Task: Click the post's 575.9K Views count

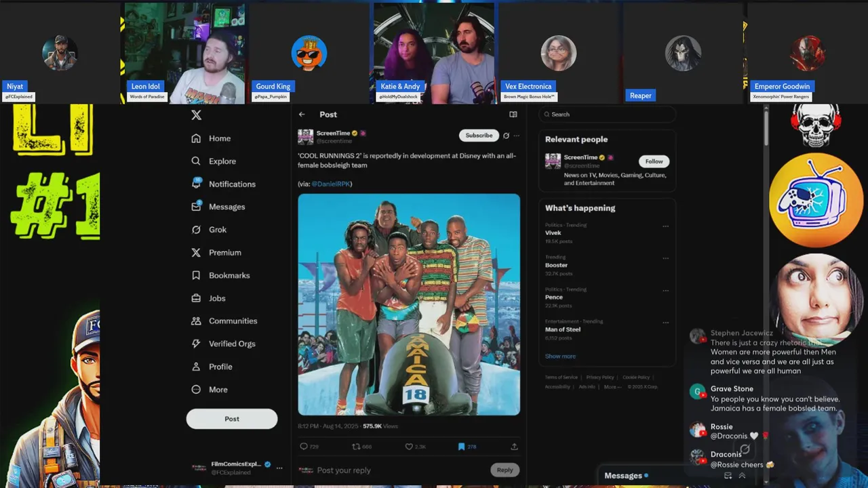Action: pyautogui.click(x=380, y=426)
